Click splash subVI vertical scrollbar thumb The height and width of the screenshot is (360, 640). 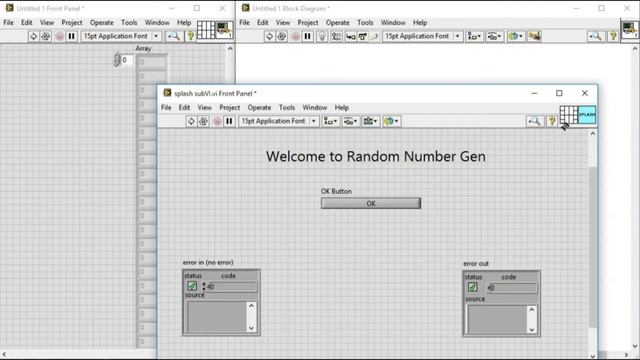click(x=593, y=247)
